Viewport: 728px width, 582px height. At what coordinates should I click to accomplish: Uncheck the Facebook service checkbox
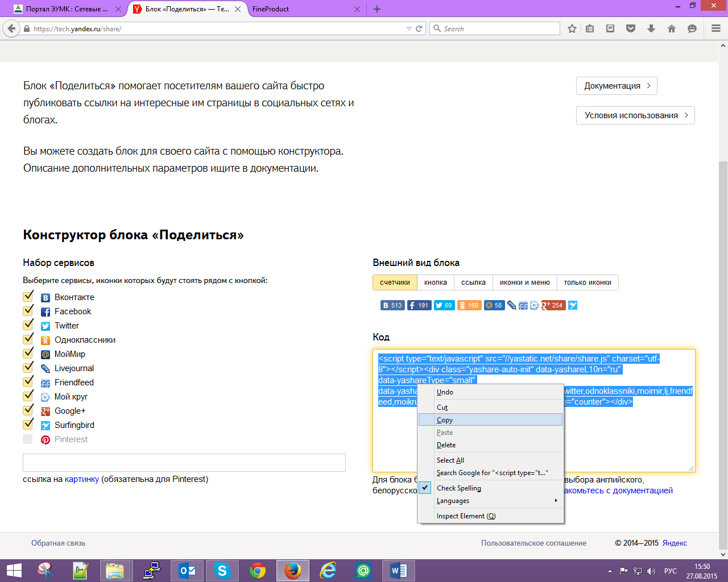28,310
